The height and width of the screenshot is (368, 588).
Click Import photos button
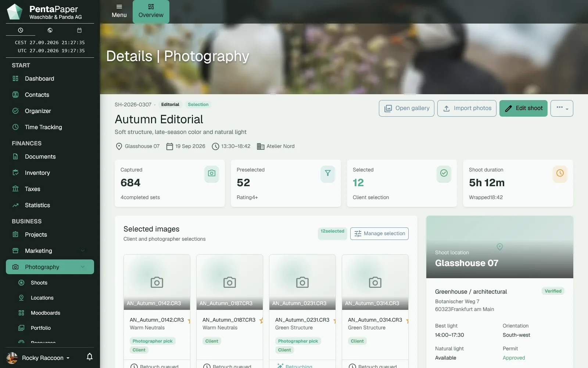(467, 108)
